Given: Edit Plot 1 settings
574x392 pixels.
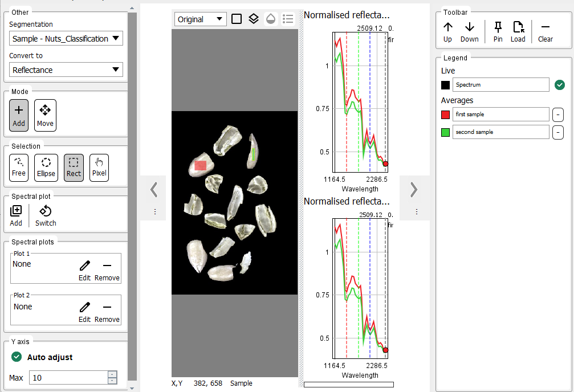Looking at the screenshot, I should pyautogui.click(x=84, y=270).
